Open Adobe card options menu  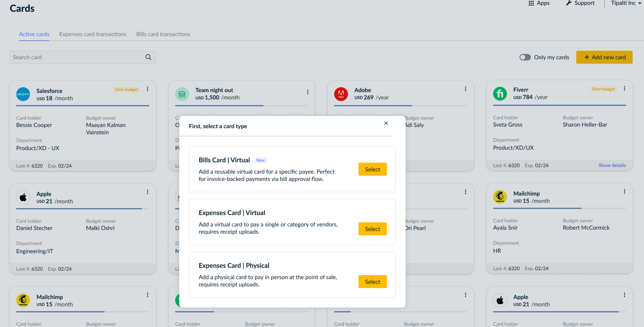pyautogui.click(x=466, y=89)
